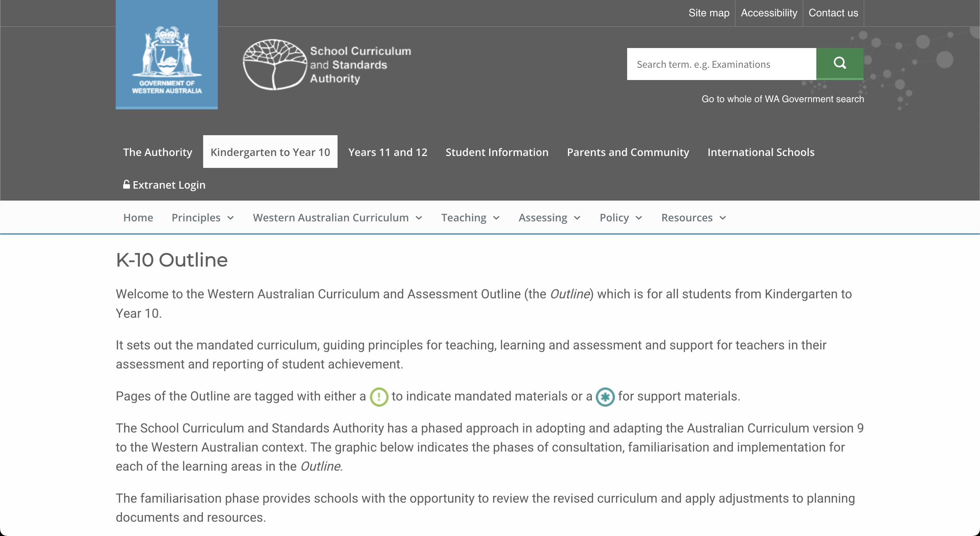Go to the Home navigation link

[x=138, y=218]
